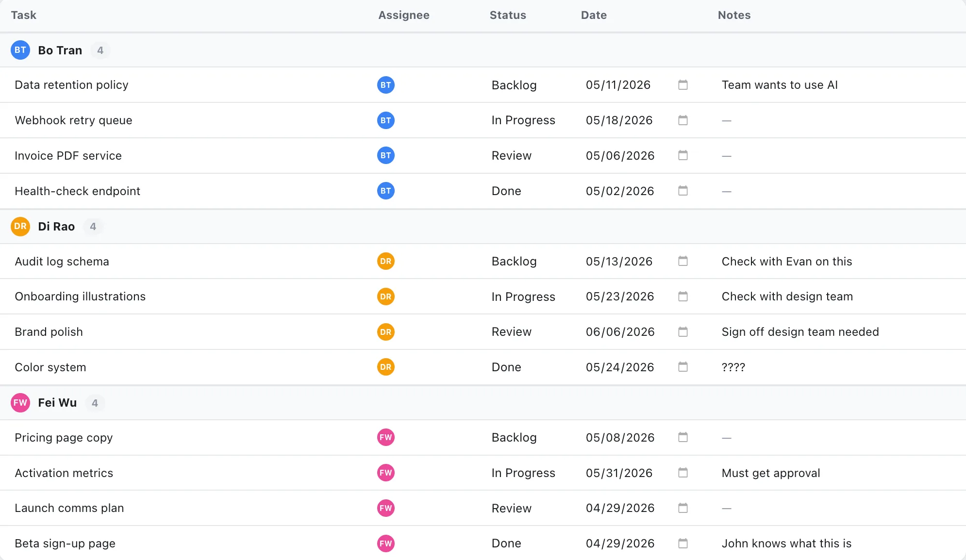Sort by the Assignee column header

[x=404, y=15]
